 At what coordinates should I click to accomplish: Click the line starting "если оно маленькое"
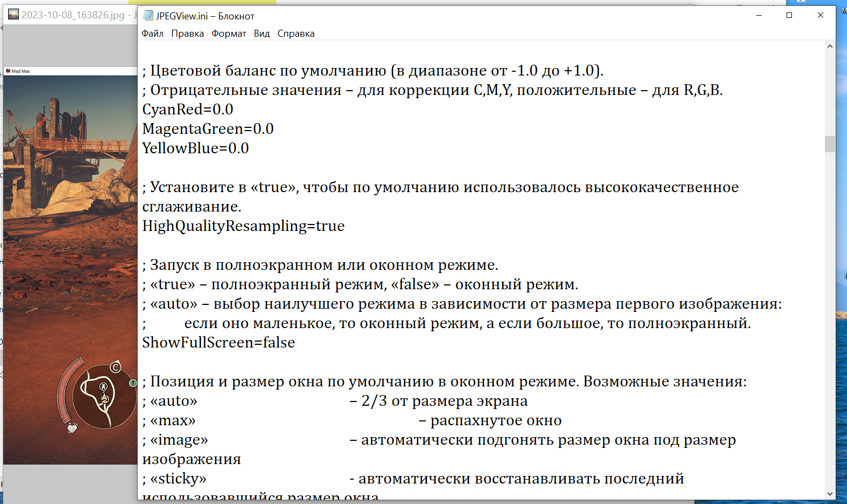467,323
